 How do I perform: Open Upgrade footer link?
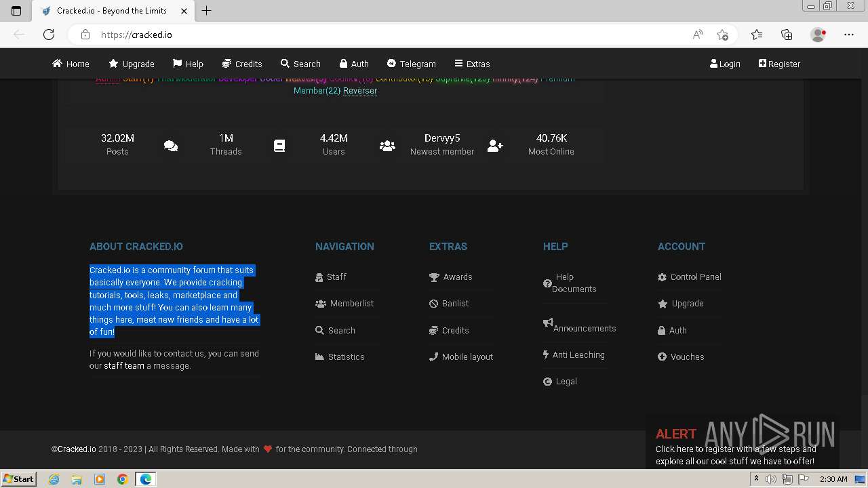681,304
